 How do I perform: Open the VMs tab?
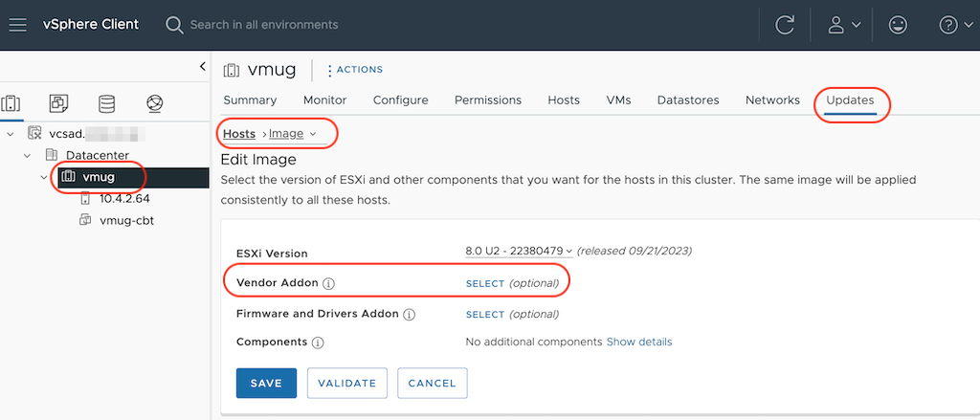[619, 100]
